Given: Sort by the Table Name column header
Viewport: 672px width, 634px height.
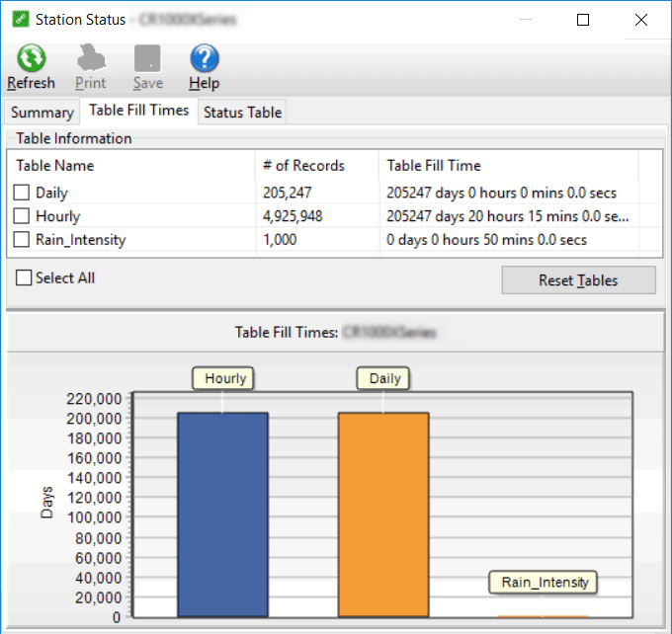Looking at the screenshot, I should coord(131,165).
